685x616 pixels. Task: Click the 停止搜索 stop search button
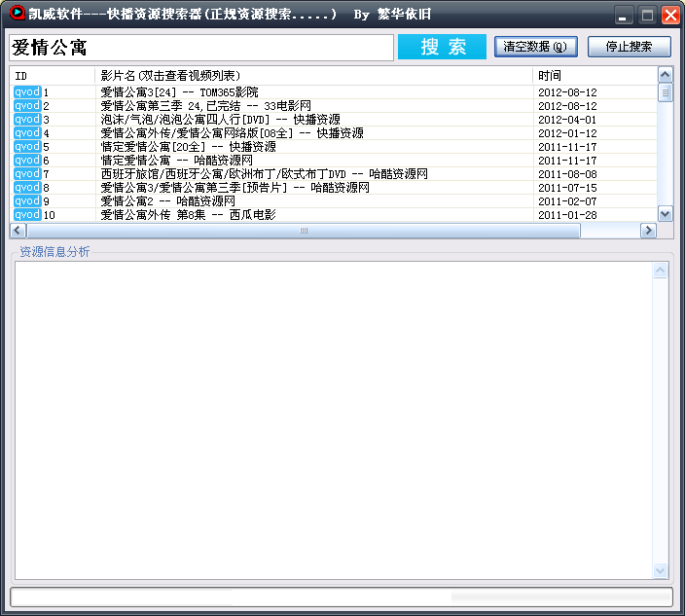coord(629,47)
